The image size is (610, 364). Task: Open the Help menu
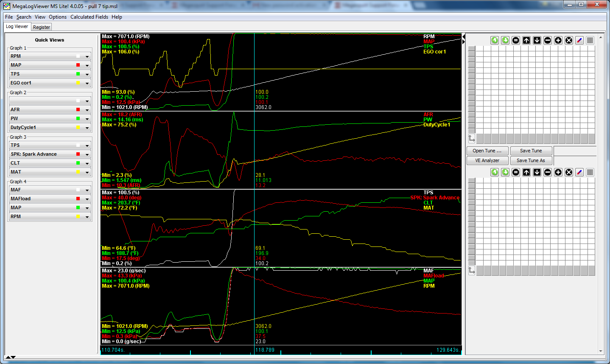(x=117, y=17)
